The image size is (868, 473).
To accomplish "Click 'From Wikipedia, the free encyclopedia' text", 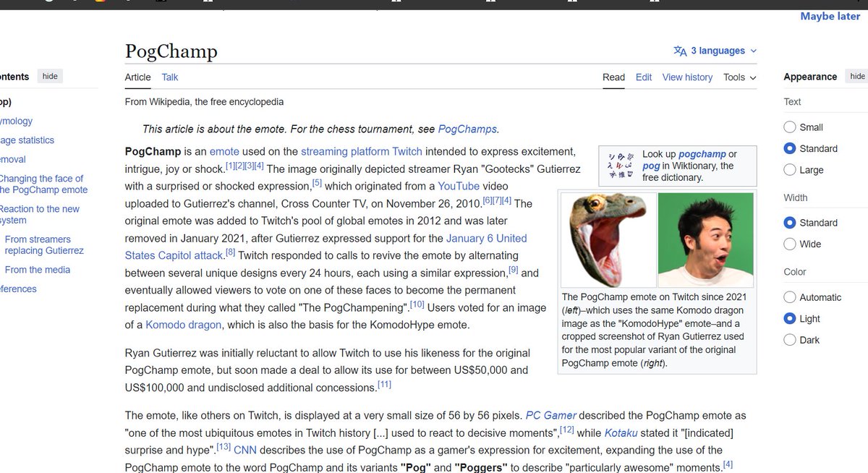I will [204, 102].
